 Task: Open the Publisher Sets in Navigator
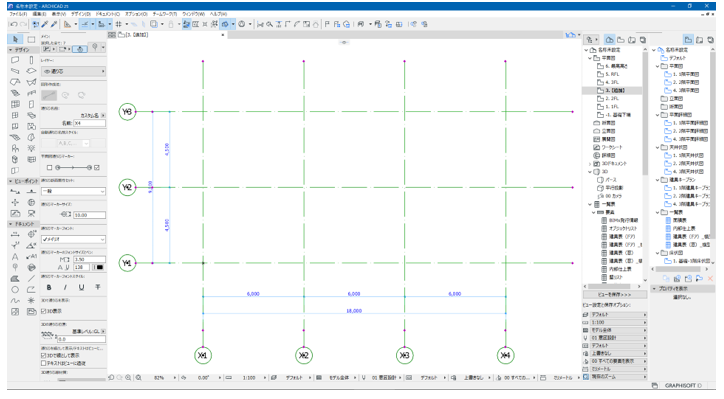point(642,40)
